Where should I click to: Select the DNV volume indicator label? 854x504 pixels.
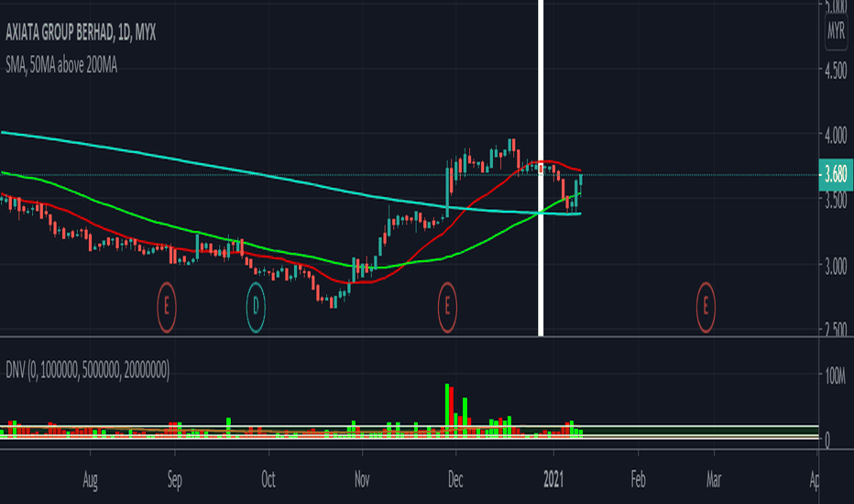88,370
